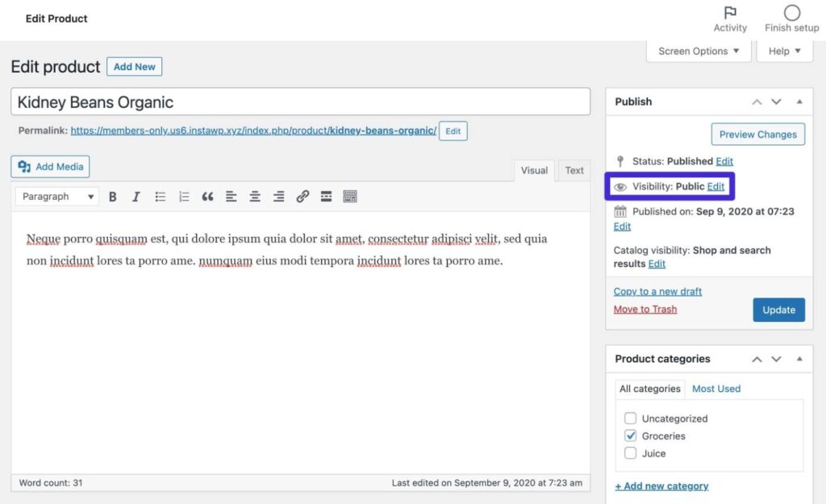Screen dimensions: 826x504
Task: Switch to the Text editing tab
Action: (574, 170)
